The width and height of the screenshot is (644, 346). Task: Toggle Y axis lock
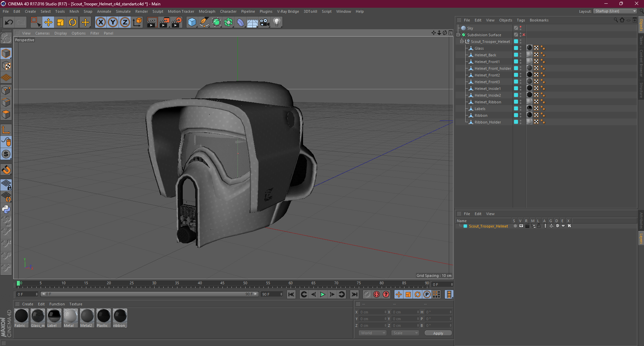(x=113, y=22)
